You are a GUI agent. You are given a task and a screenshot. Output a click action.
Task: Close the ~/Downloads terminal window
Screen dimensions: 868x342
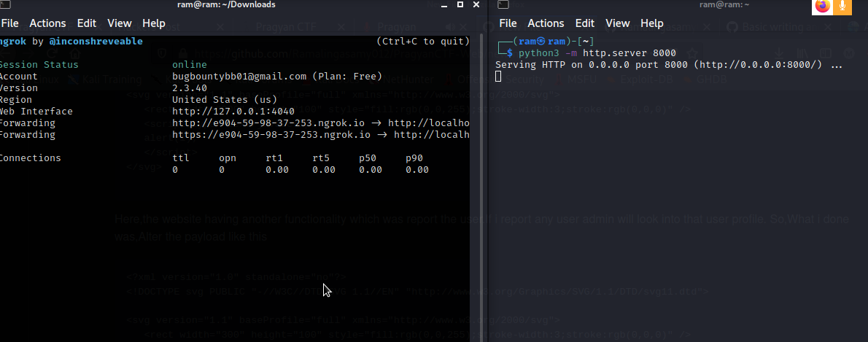[x=476, y=4]
